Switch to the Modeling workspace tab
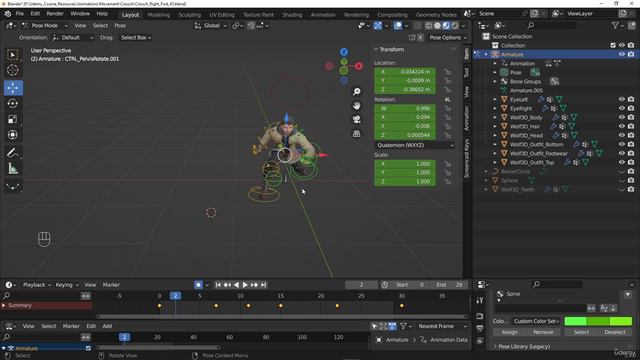640x360 pixels. [x=158, y=15]
